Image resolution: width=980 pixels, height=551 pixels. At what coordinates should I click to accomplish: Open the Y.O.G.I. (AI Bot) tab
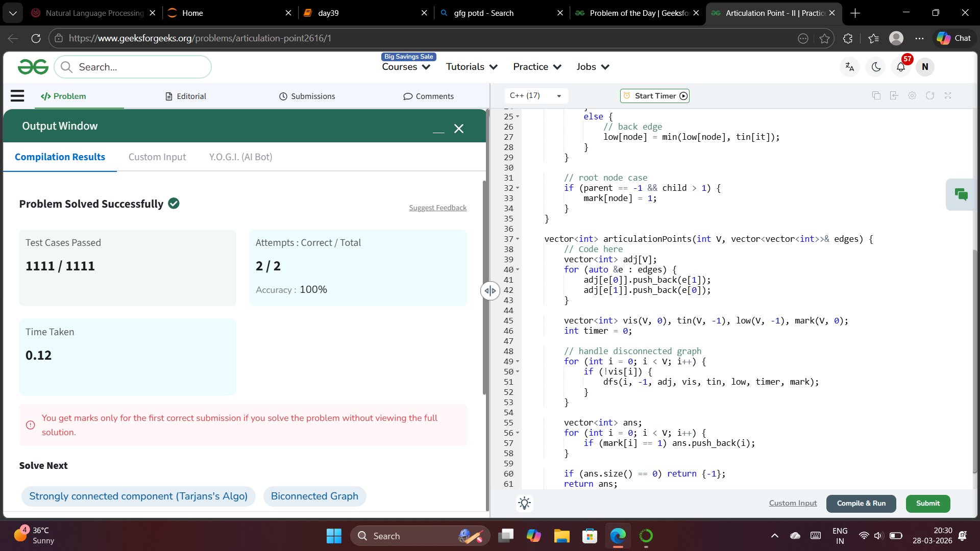click(240, 157)
